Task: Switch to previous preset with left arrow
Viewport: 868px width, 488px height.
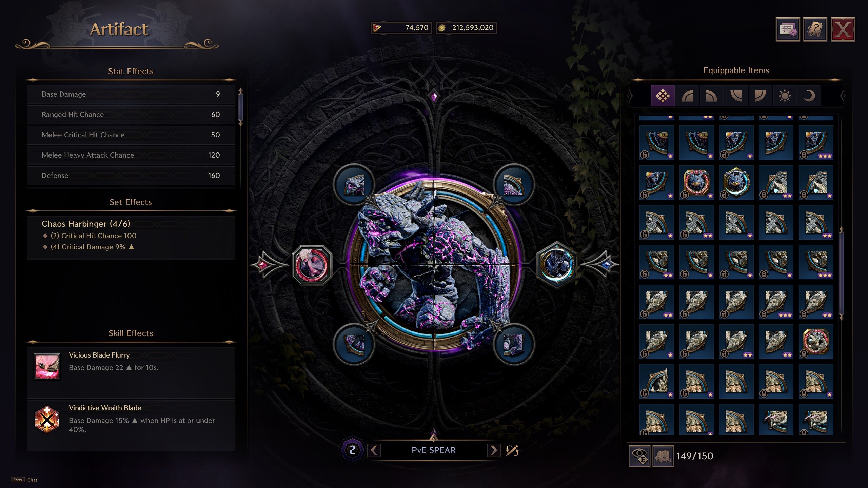Action: tap(374, 450)
